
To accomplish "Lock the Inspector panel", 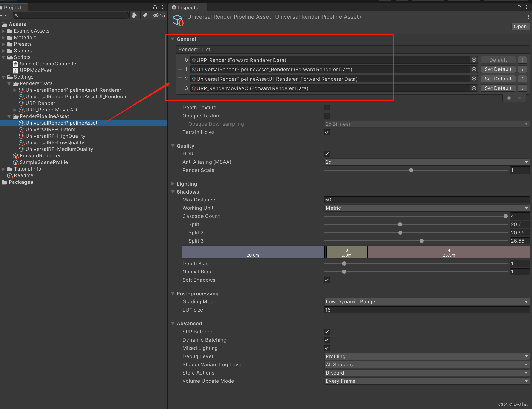I will coord(519,7).
